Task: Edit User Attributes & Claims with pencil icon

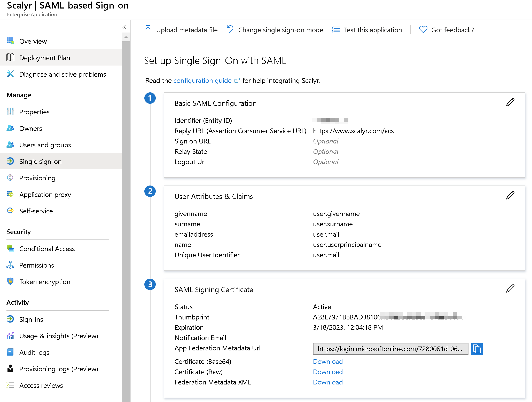Action: tap(510, 195)
